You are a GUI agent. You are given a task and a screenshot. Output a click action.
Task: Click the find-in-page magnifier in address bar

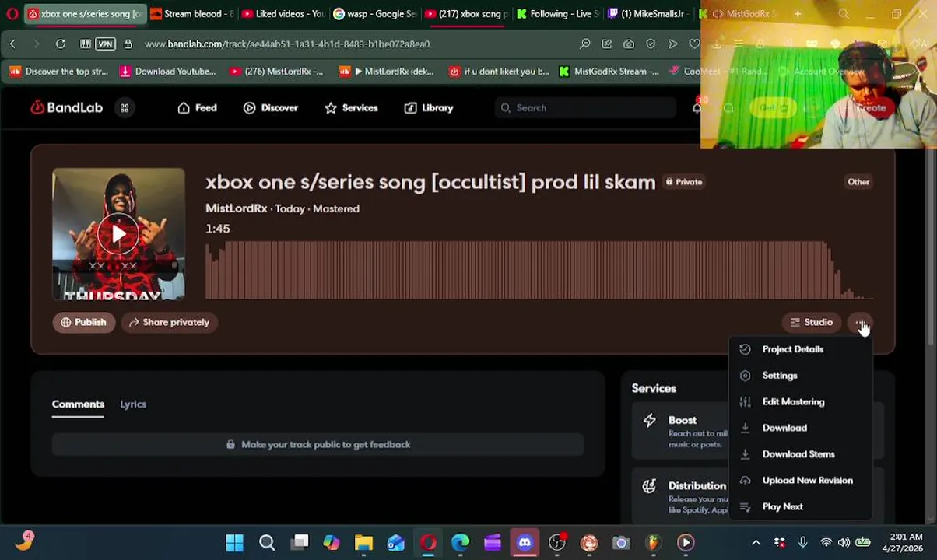click(x=584, y=44)
